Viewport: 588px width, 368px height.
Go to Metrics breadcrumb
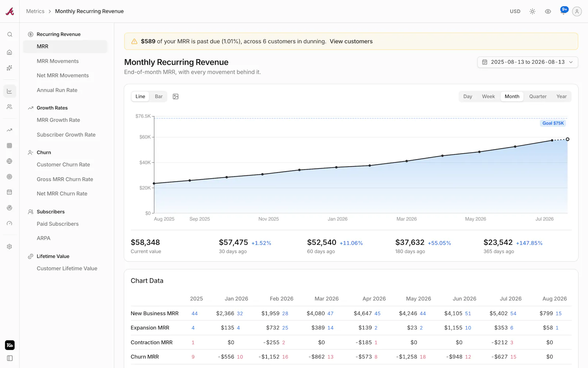click(x=35, y=11)
